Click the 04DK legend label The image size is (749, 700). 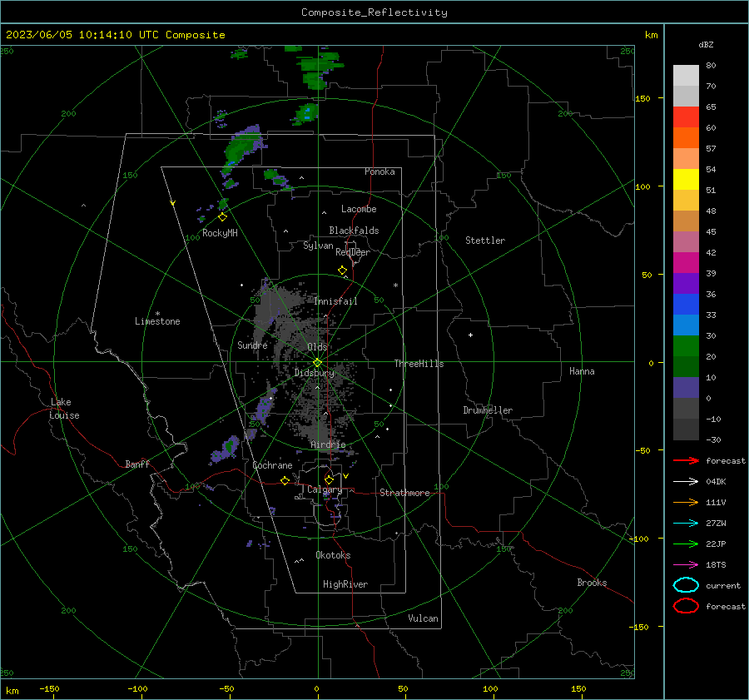[x=716, y=481]
